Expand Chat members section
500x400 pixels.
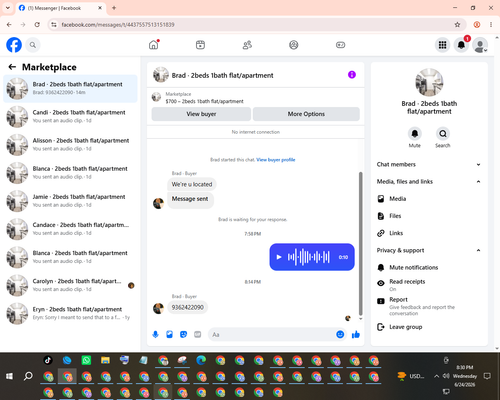pos(429,164)
